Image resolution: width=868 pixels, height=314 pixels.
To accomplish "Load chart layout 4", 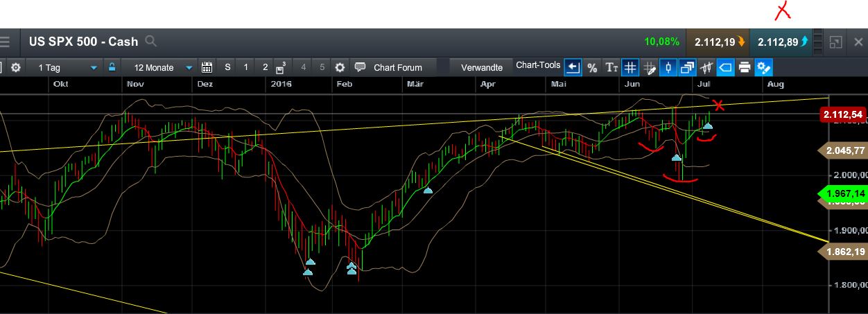I will (x=303, y=67).
